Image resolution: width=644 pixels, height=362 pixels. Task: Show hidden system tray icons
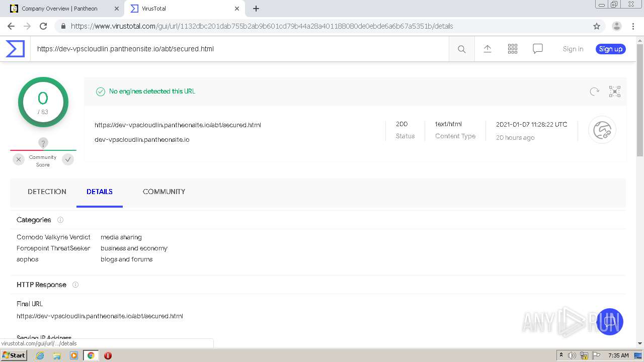561,355
